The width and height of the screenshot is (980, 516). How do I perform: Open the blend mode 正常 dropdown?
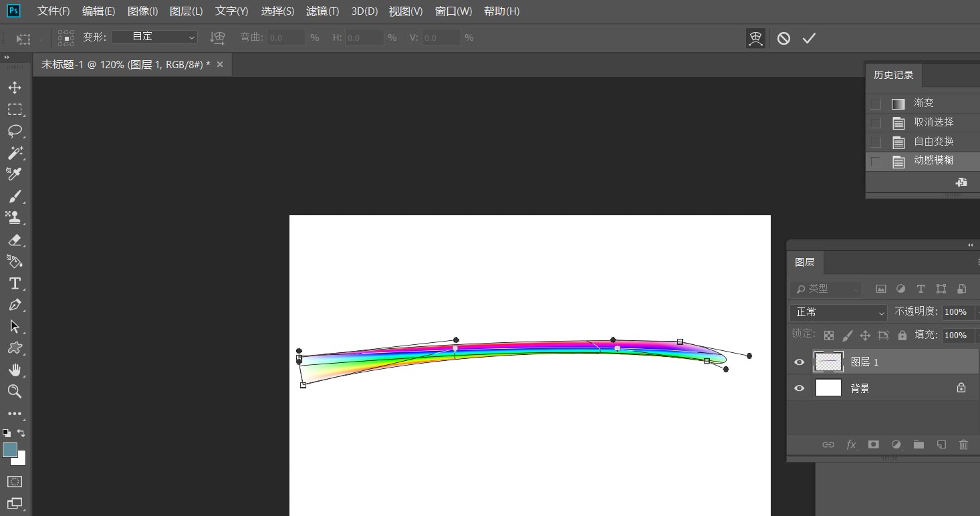838,312
